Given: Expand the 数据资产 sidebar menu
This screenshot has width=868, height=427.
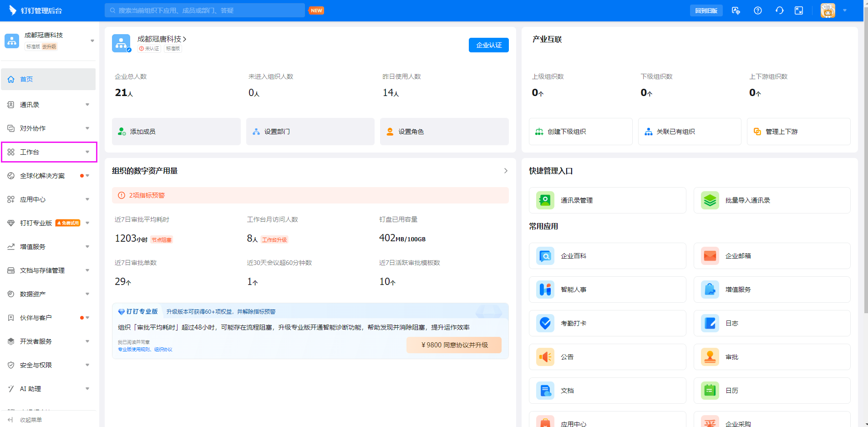Looking at the screenshot, I should 87,294.
